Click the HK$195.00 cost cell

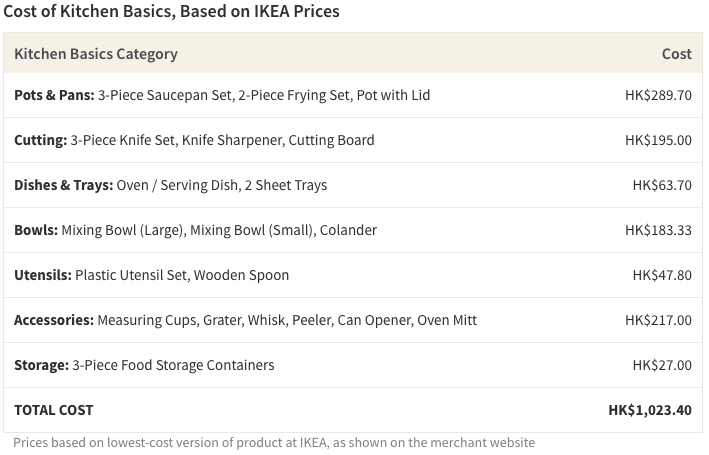[658, 140]
